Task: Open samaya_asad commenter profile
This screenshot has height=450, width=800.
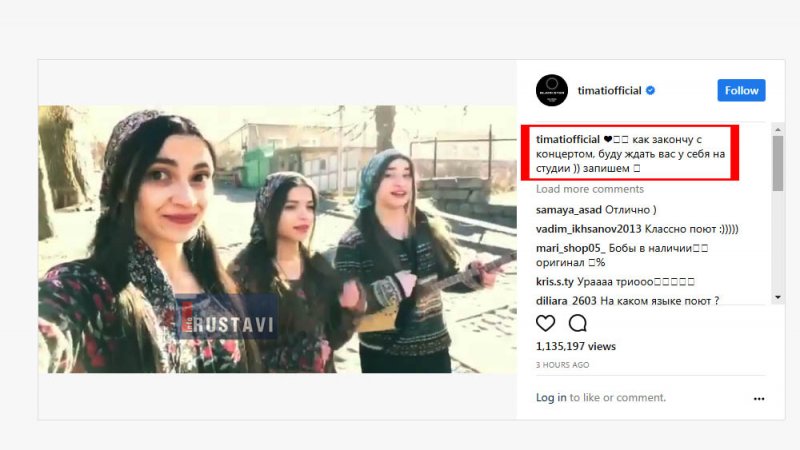Action: (x=568, y=210)
